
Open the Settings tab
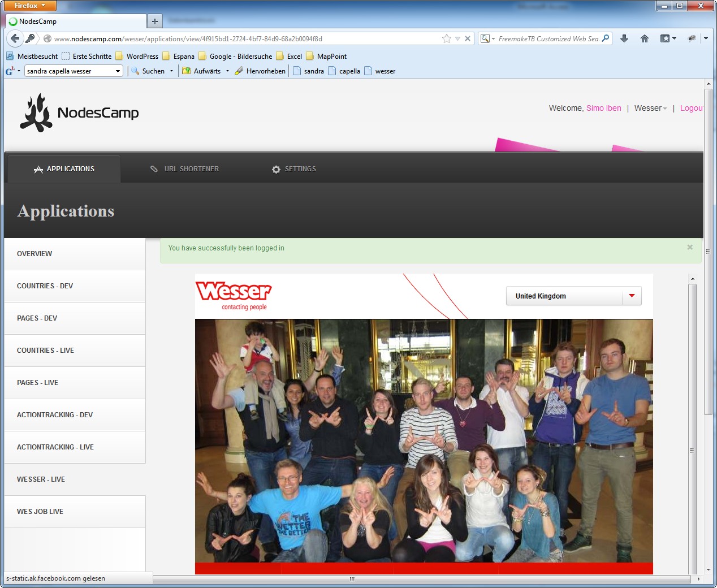[294, 169]
